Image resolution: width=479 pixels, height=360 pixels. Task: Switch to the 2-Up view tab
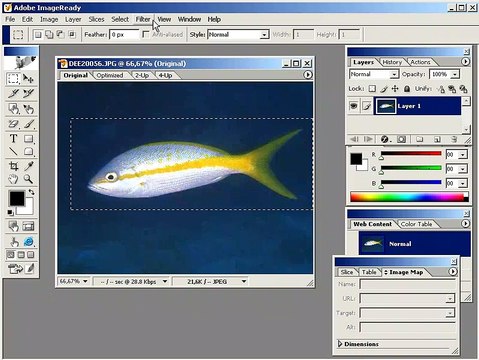[x=142, y=75]
